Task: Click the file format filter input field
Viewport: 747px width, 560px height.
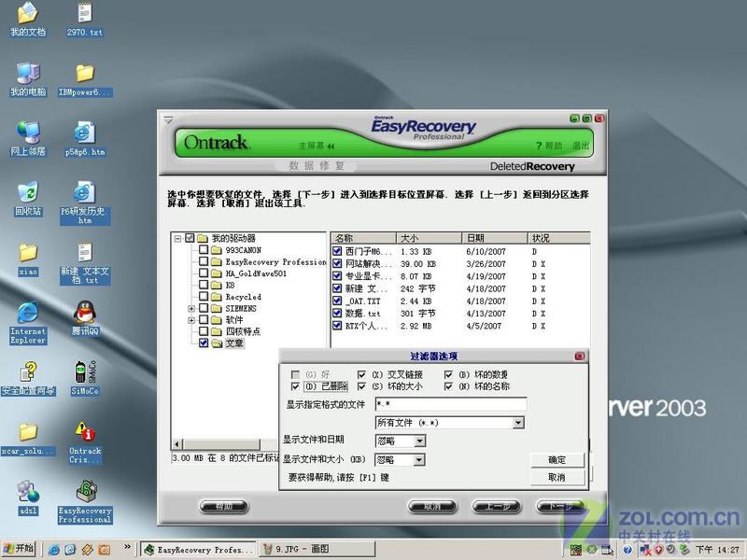Action: tap(451, 404)
